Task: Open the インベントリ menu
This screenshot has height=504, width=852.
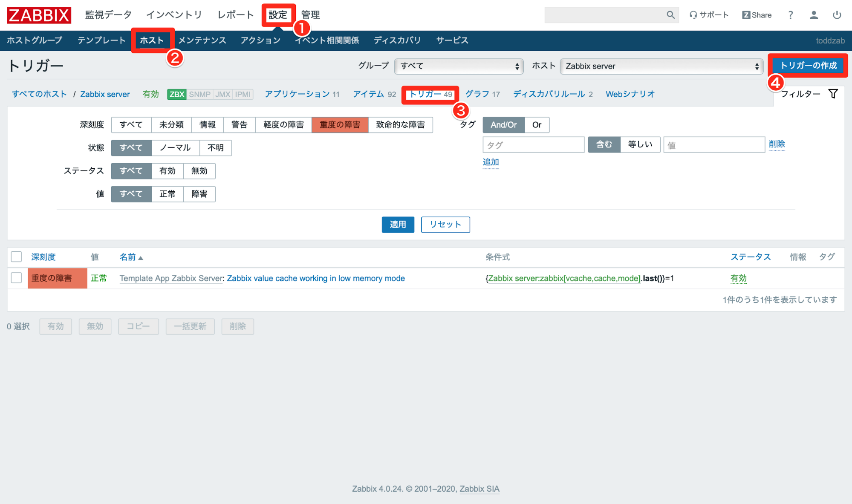Action: (x=174, y=15)
